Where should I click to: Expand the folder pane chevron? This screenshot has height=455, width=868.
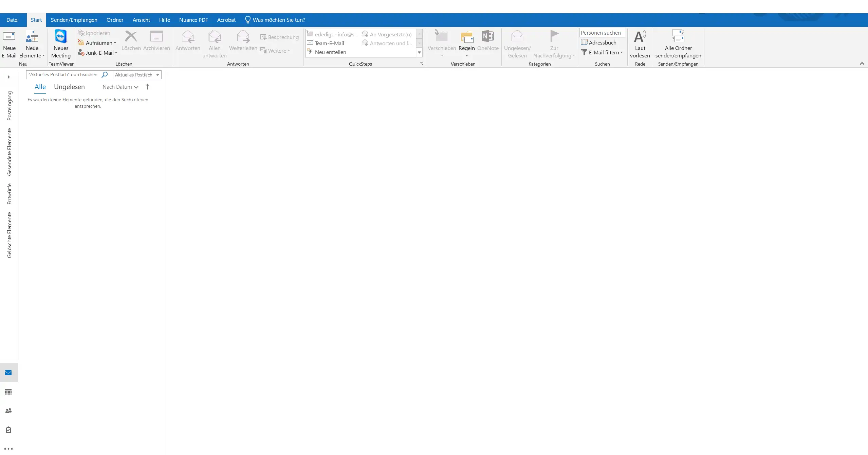click(x=8, y=77)
